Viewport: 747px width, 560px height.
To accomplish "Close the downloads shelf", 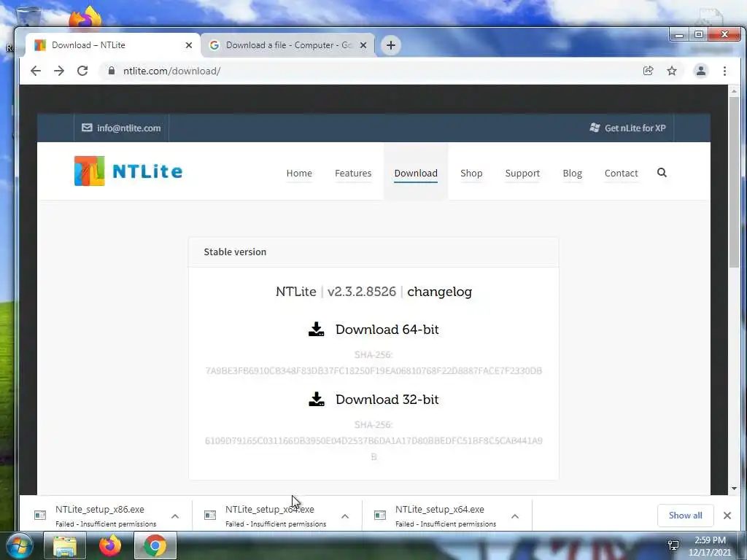I will coord(727,516).
